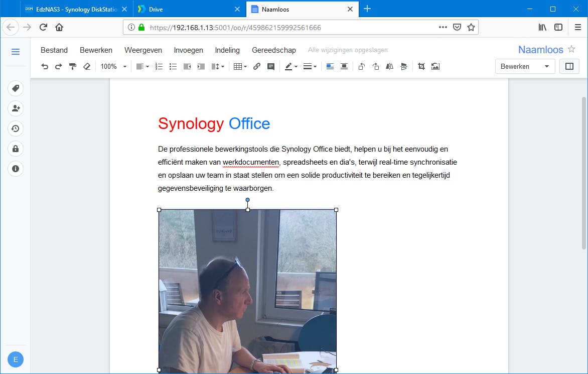
Task: Click the Naamloos document title
Action: pos(541,50)
